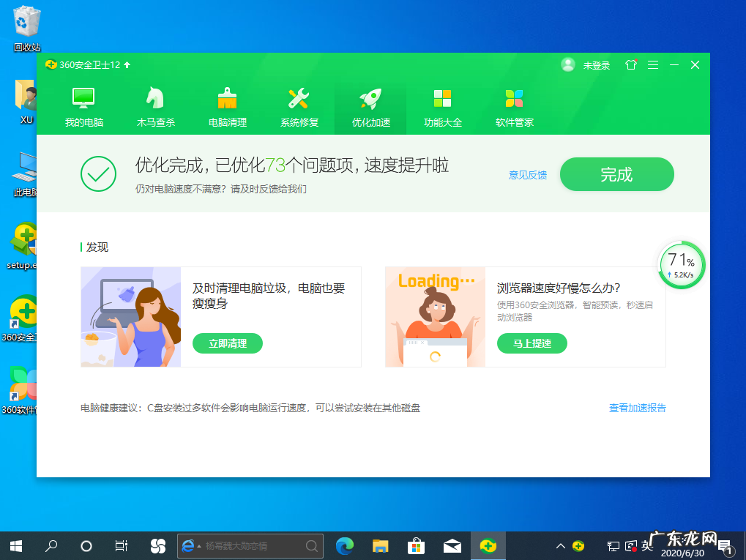Open Spotify from the taskbar
Viewport: 746px width, 560px height.
[x=157, y=545]
